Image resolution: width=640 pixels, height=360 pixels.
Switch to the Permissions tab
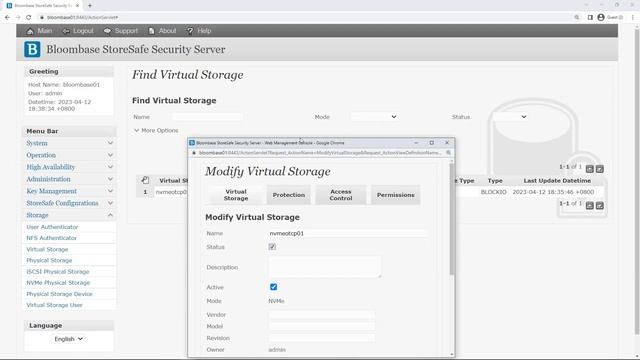point(396,195)
